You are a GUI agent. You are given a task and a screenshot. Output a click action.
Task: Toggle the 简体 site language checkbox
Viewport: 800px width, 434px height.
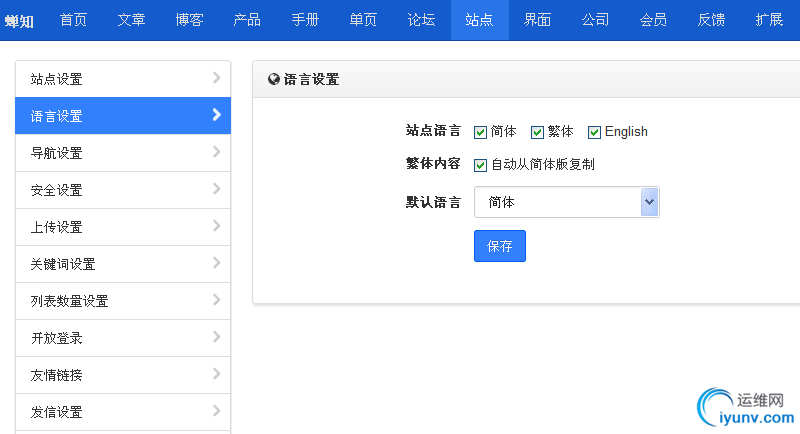click(480, 133)
